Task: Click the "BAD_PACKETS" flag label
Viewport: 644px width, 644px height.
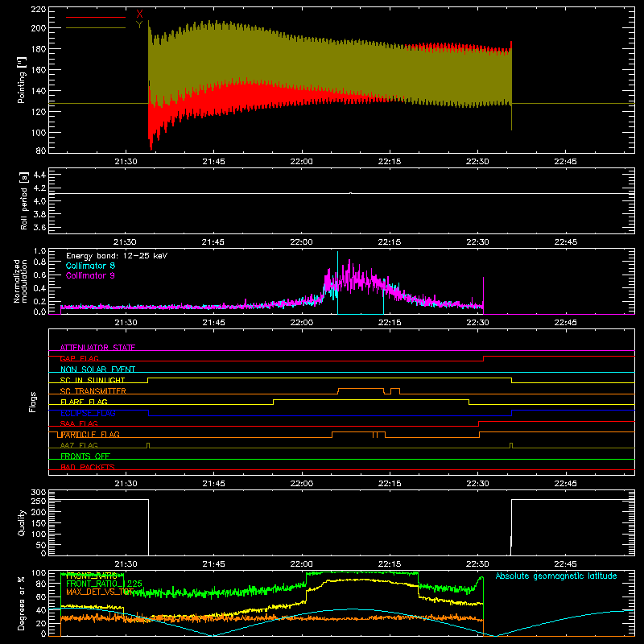Action: [x=88, y=468]
